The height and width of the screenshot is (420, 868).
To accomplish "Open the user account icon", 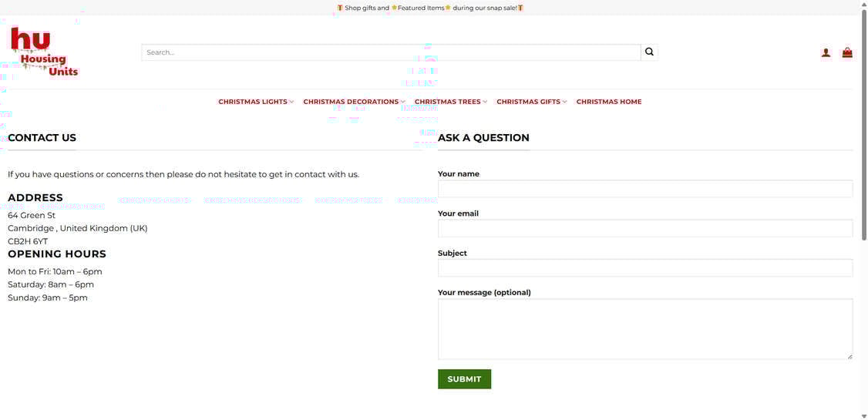I will [826, 52].
